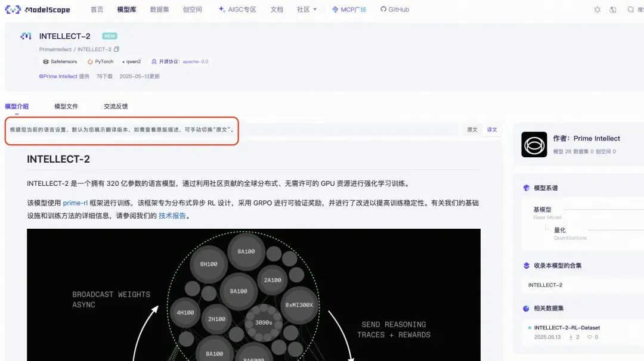Copy the PrimeIntellect / INTELLECT-2 path
Viewport: 644px width, 361px height.
click(x=117, y=49)
